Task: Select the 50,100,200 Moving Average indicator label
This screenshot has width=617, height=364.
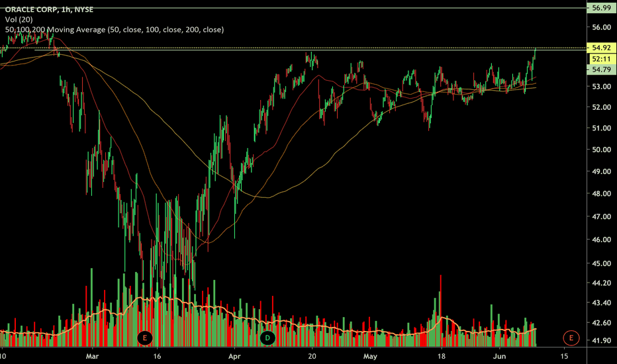Action: pyautogui.click(x=115, y=30)
